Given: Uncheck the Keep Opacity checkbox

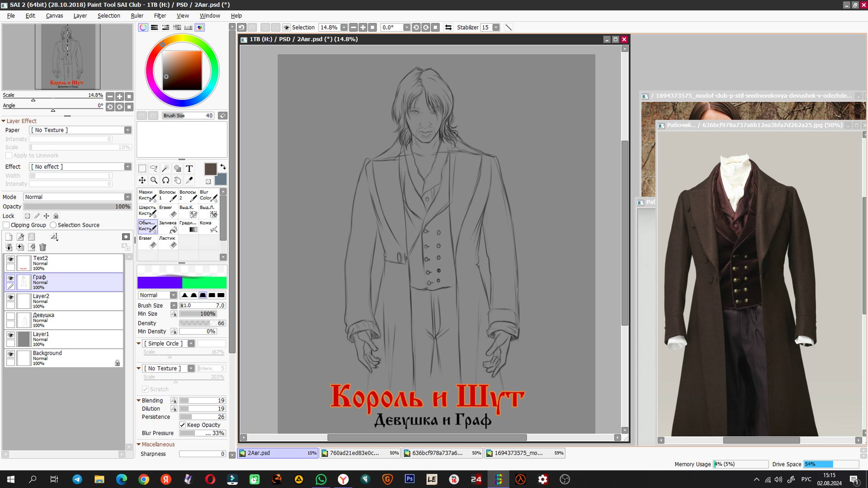Looking at the screenshot, I should pos(183,425).
